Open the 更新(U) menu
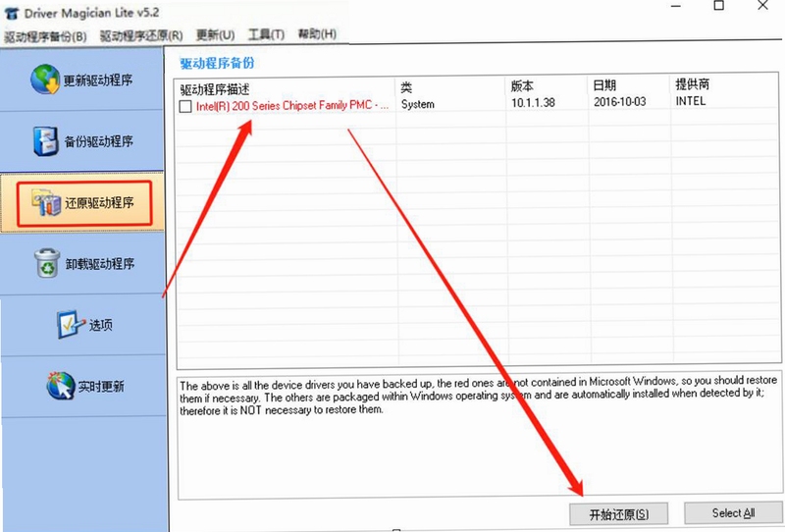785x532 pixels. [215, 34]
